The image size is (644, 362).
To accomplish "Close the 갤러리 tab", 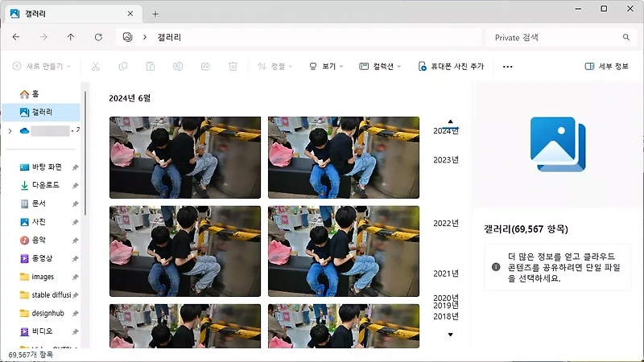I will (x=130, y=14).
